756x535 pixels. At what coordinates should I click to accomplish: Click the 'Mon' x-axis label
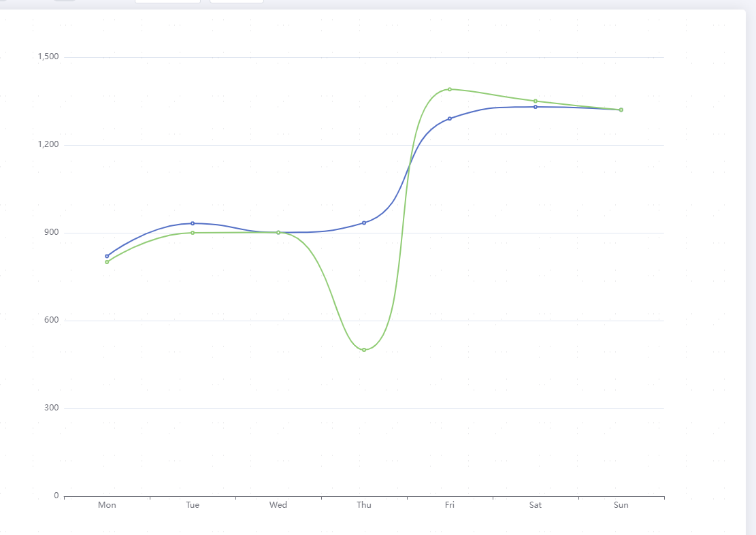pyautogui.click(x=107, y=505)
